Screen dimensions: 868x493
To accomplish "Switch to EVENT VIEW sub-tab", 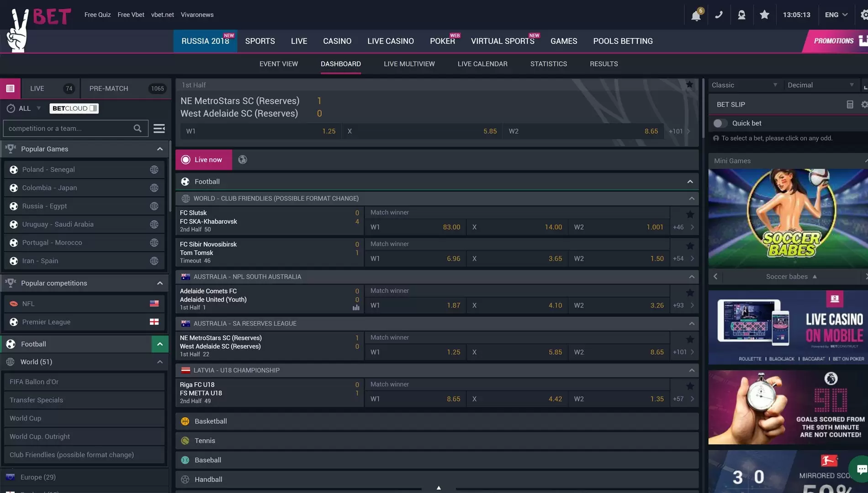I will point(279,64).
